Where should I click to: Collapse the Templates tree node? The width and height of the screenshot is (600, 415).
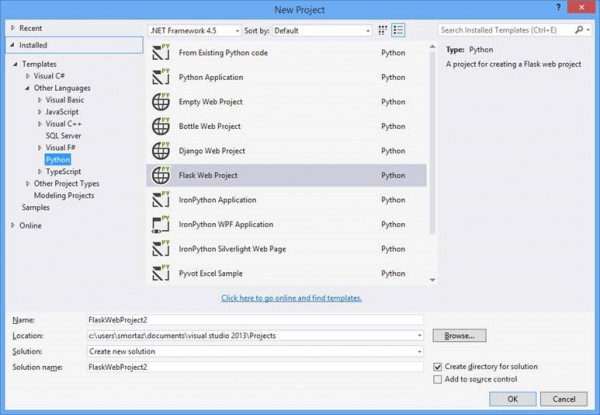pyautogui.click(x=15, y=64)
